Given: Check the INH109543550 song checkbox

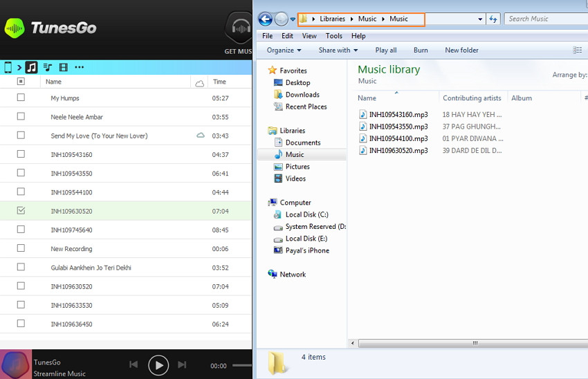Looking at the screenshot, I should click(21, 173).
